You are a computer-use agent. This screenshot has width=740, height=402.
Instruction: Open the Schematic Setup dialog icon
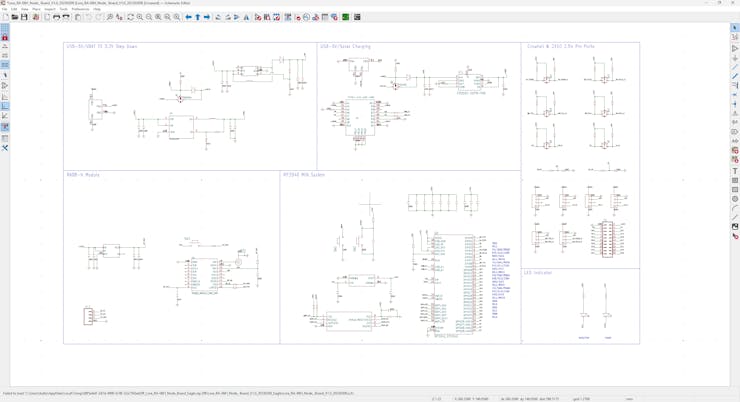pyautogui.click(x=36, y=17)
